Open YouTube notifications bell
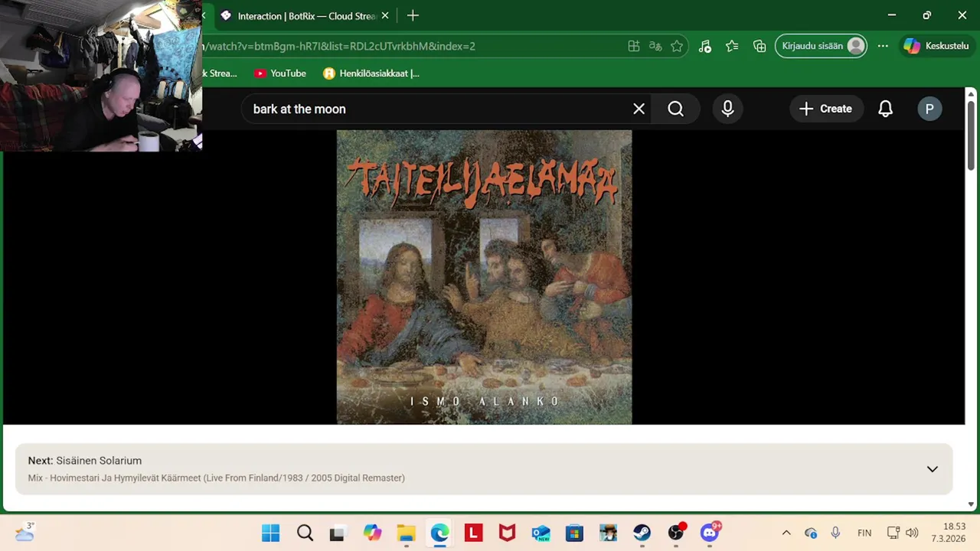This screenshot has width=980, height=551. [x=885, y=109]
